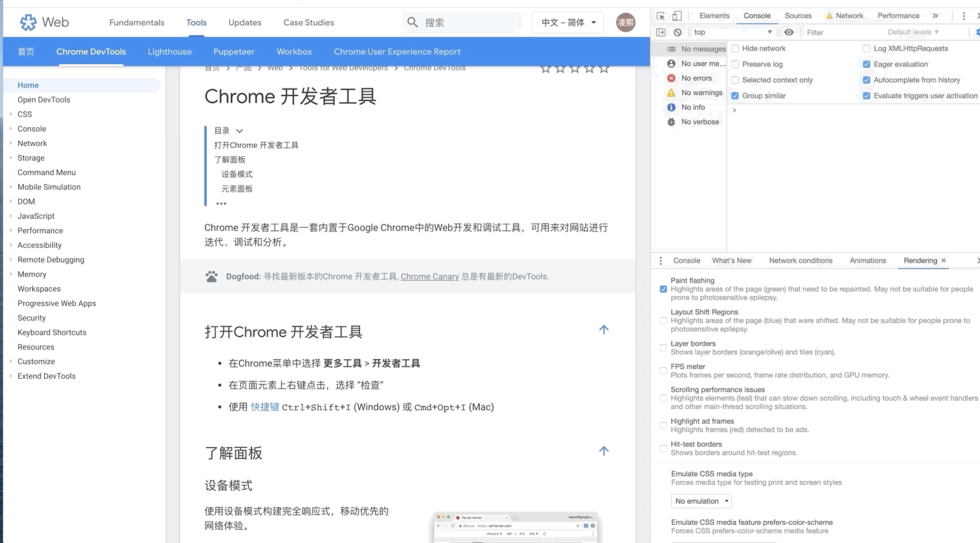
Task: Clear the console with the ban icon
Action: (677, 32)
